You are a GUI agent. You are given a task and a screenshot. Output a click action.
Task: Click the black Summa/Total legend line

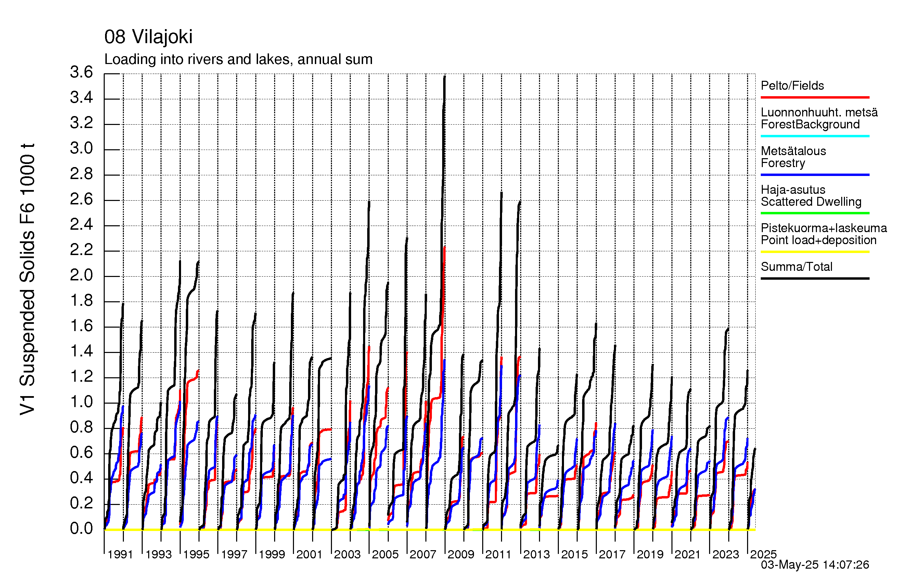[x=814, y=279]
